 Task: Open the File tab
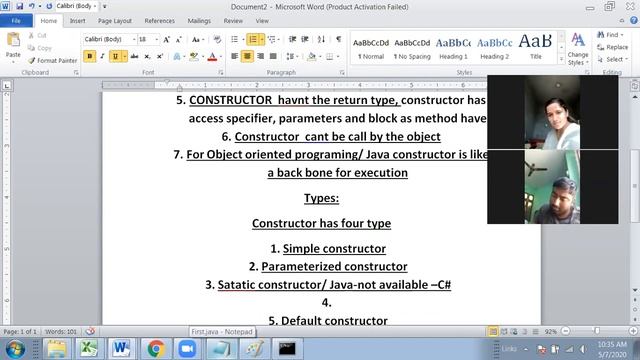coord(16,20)
